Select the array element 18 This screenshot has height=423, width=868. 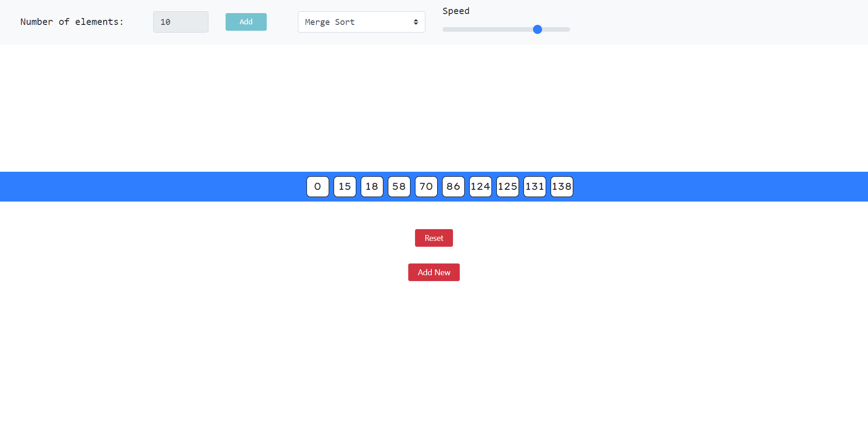372,187
